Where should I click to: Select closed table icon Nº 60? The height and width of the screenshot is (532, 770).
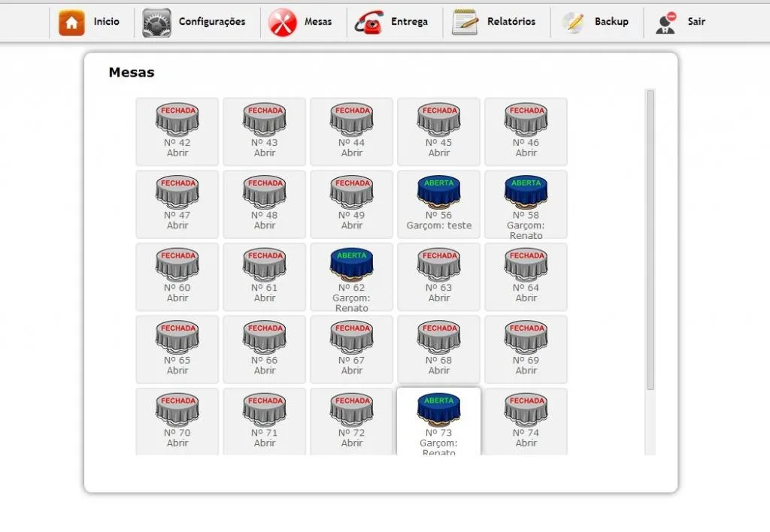tap(177, 264)
